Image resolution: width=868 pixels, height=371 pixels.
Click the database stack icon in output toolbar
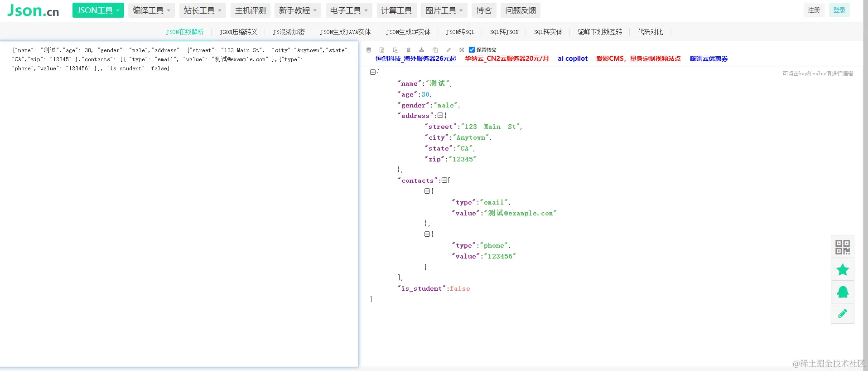point(369,50)
